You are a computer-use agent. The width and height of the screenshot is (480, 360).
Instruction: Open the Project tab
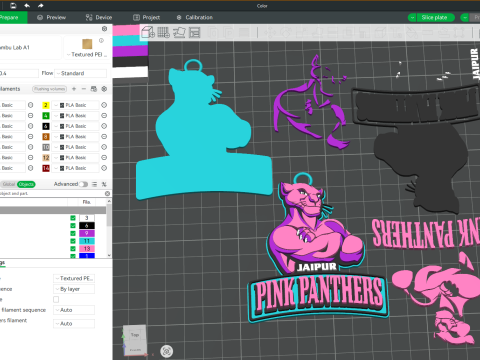tap(147, 17)
